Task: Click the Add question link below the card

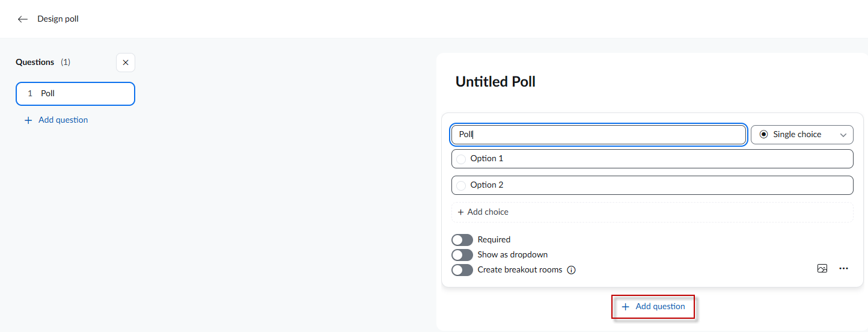Action: (660, 307)
